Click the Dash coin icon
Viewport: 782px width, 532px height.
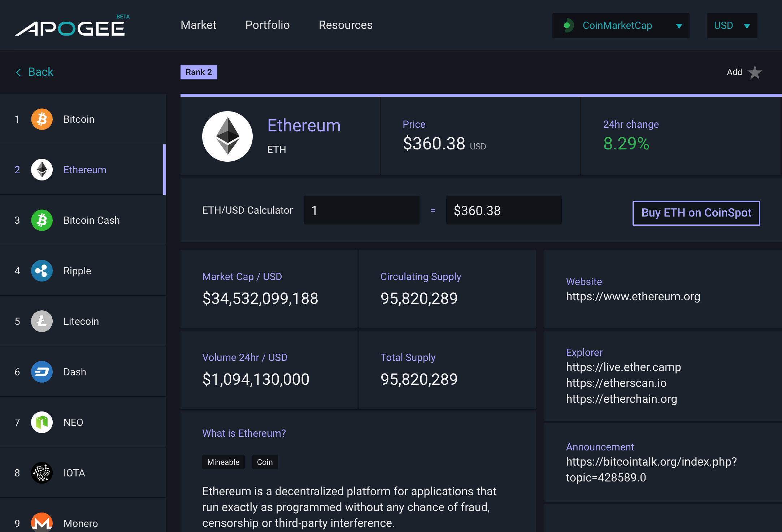click(x=42, y=372)
